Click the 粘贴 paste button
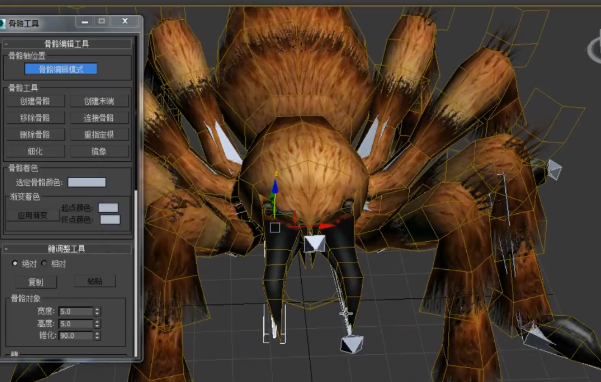The image size is (601, 382). click(95, 281)
